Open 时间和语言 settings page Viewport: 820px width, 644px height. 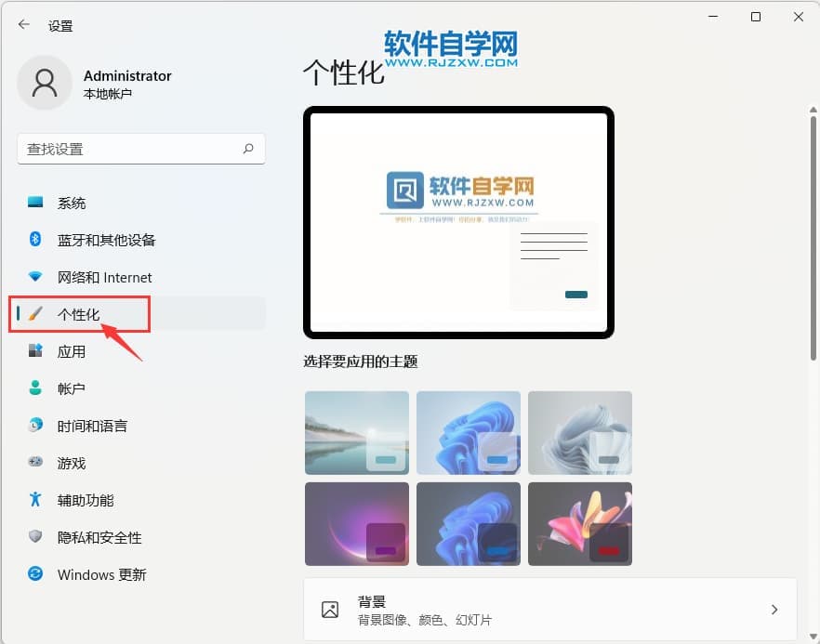pyautogui.click(x=92, y=426)
